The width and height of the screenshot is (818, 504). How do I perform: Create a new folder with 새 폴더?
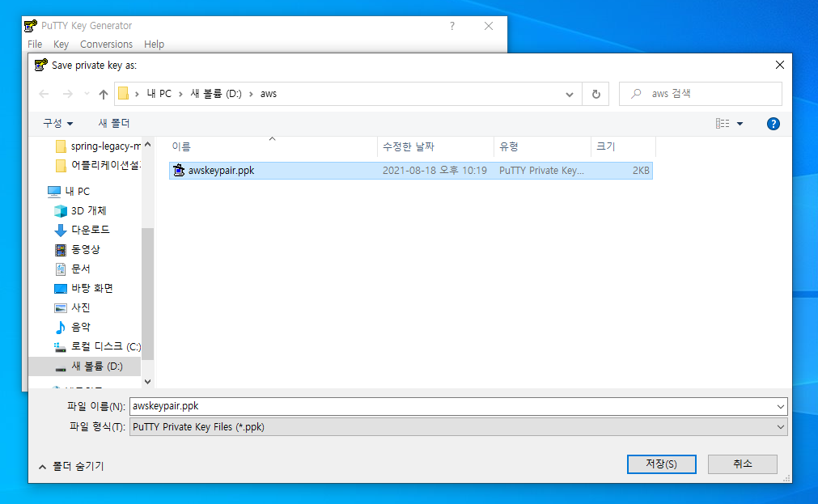coord(114,123)
